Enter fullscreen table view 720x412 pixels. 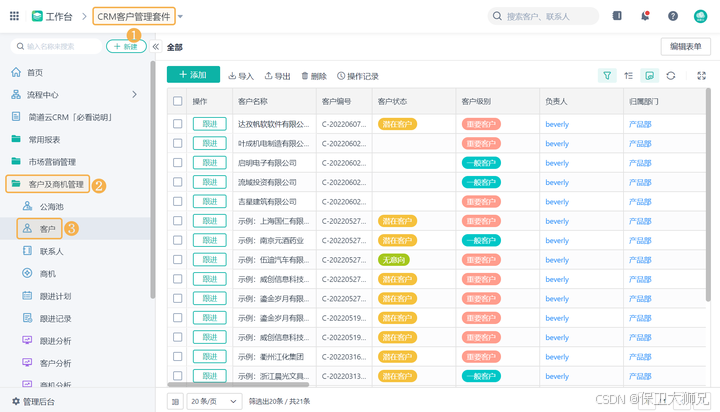(x=701, y=76)
